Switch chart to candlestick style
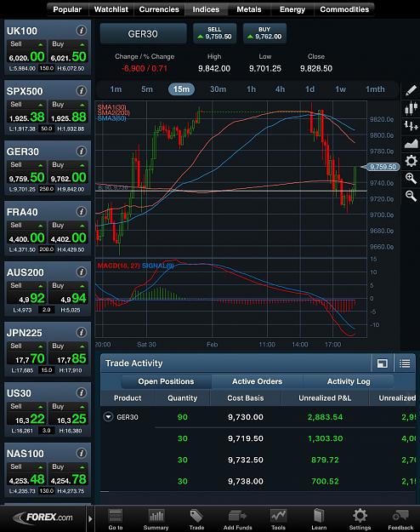 tap(411, 108)
